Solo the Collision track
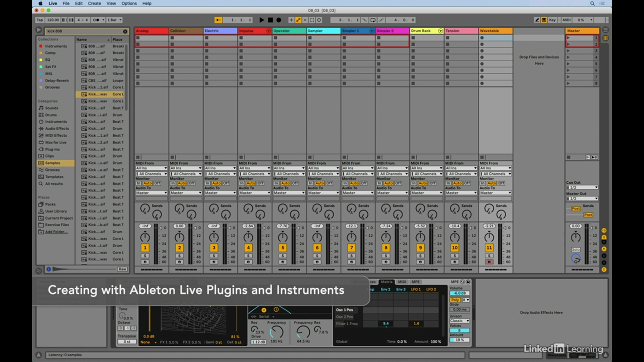 point(179,256)
